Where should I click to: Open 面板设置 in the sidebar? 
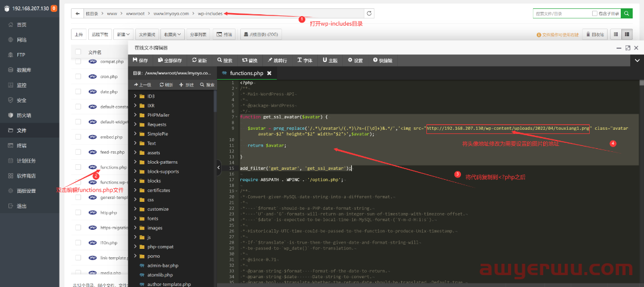(x=26, y=191)
